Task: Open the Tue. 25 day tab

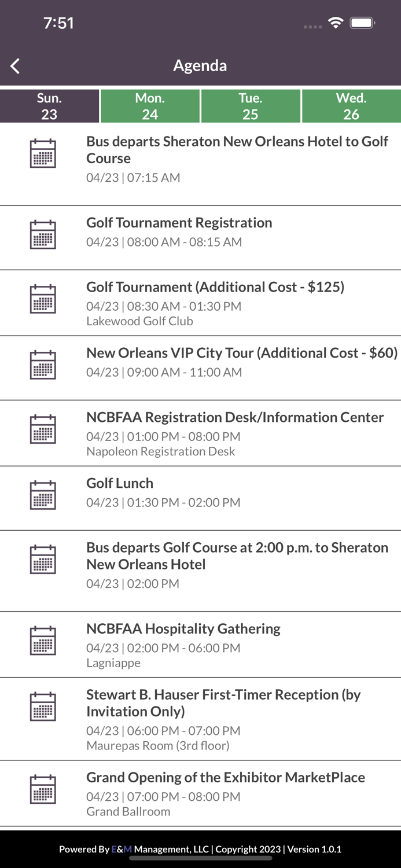Action: pyautogui.click(x=251, y=105)
